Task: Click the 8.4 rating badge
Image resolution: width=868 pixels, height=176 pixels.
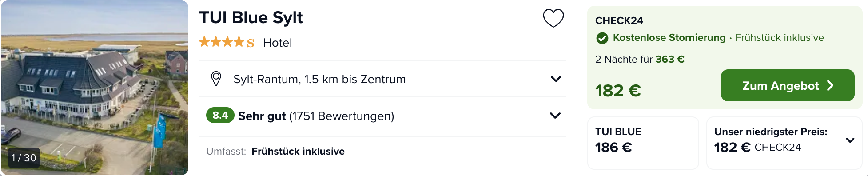Action: tap(220, 116)
